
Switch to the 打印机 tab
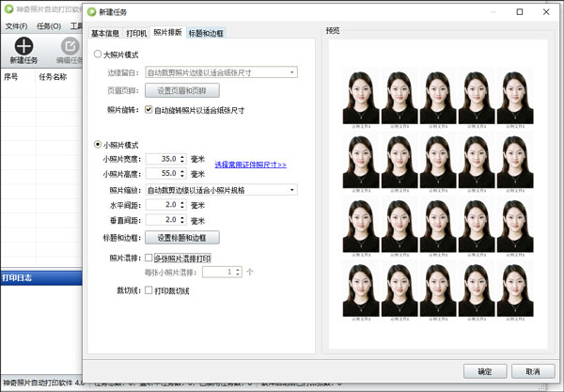(136, 32)
